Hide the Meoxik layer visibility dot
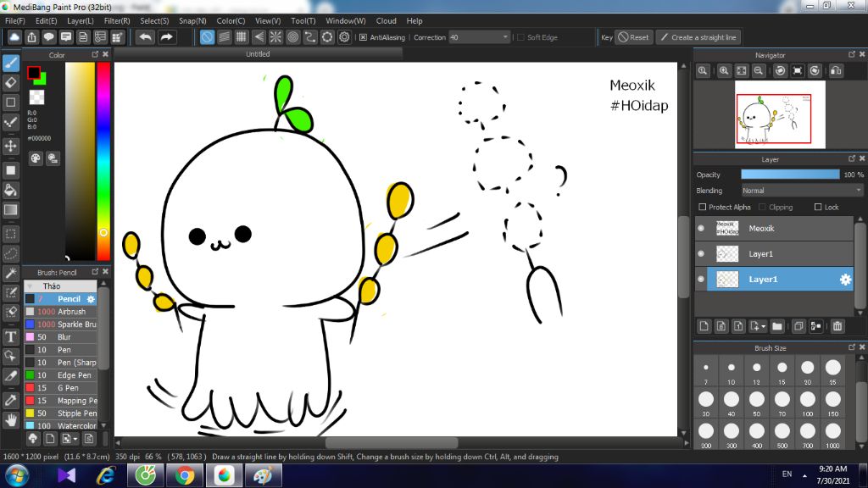 click(701, 228)
